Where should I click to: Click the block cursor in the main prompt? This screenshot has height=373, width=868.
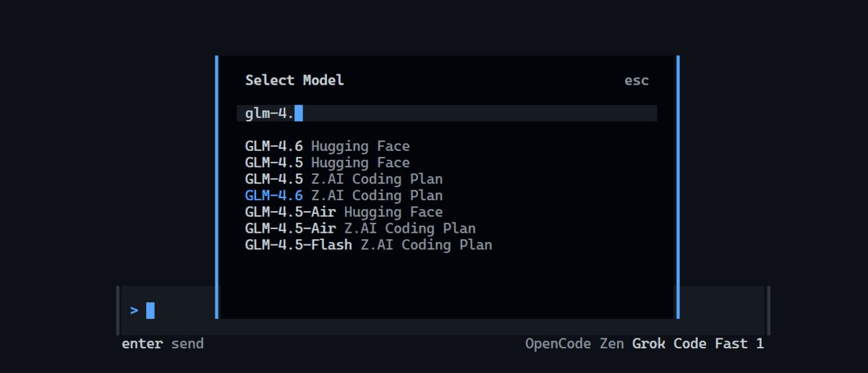(x=150, y=310)
